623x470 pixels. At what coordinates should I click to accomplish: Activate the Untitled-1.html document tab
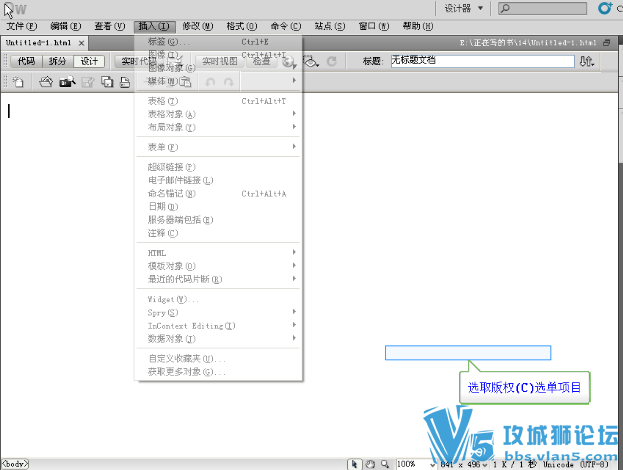point(39,43)
